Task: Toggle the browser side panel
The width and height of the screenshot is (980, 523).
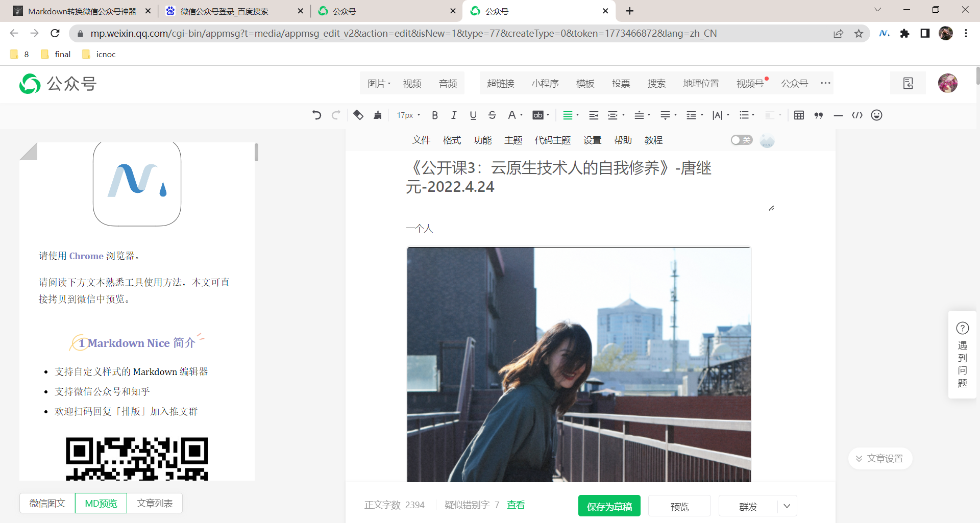Action: [x=925, y=33]
